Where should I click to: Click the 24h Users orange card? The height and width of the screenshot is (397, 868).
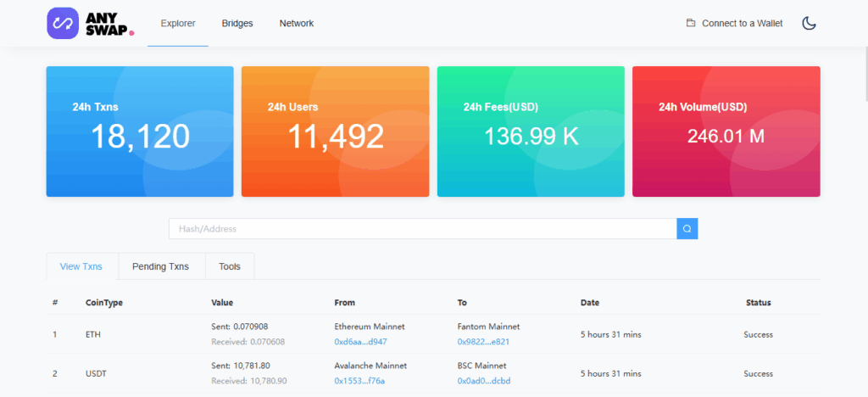coord(335,131)
